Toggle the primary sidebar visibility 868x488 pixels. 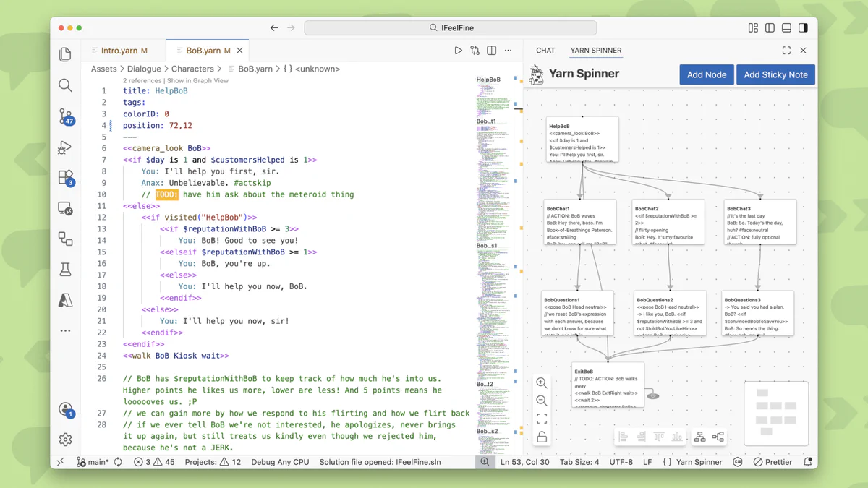click(770, 28)
